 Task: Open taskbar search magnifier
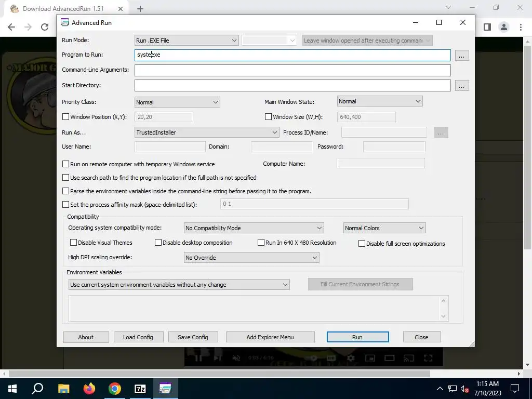pyautogui.click(x=37, y=389)
